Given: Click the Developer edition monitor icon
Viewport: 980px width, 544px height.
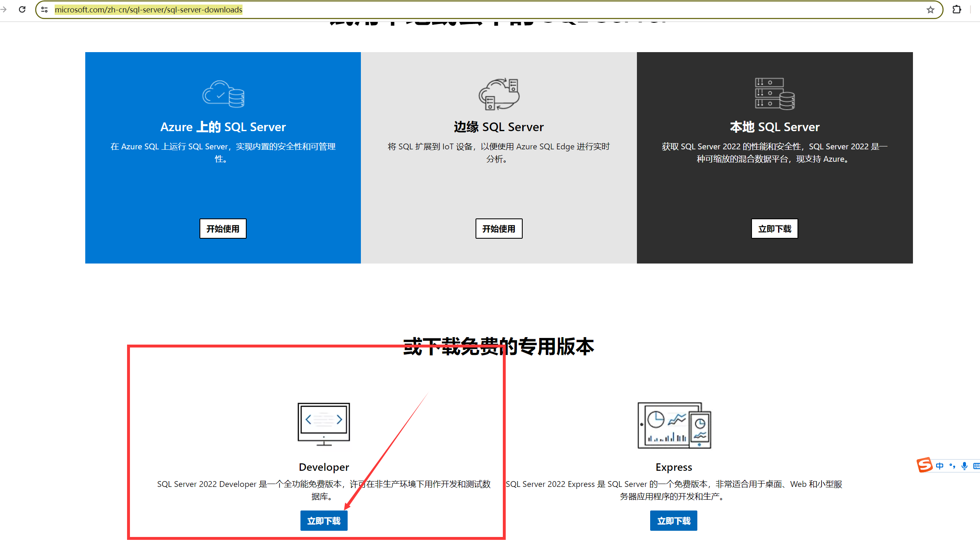Looking at the screenshot, I should (x=324, y=424).
